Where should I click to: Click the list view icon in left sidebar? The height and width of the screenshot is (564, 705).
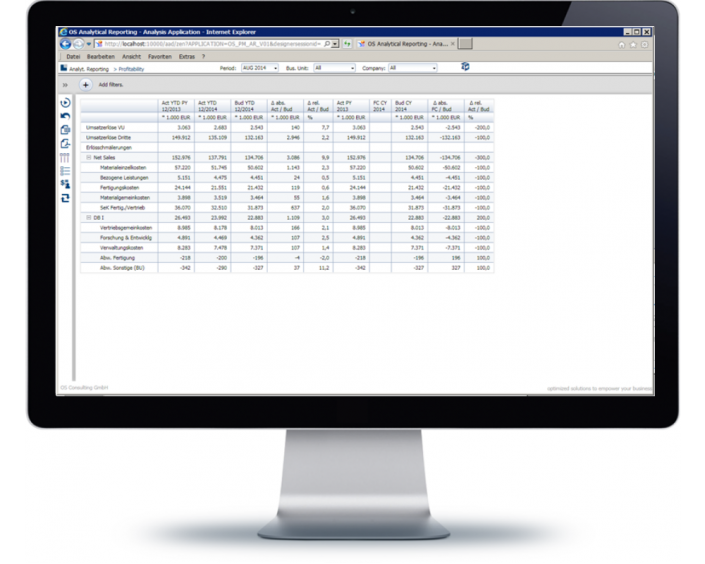pos(66,171)
